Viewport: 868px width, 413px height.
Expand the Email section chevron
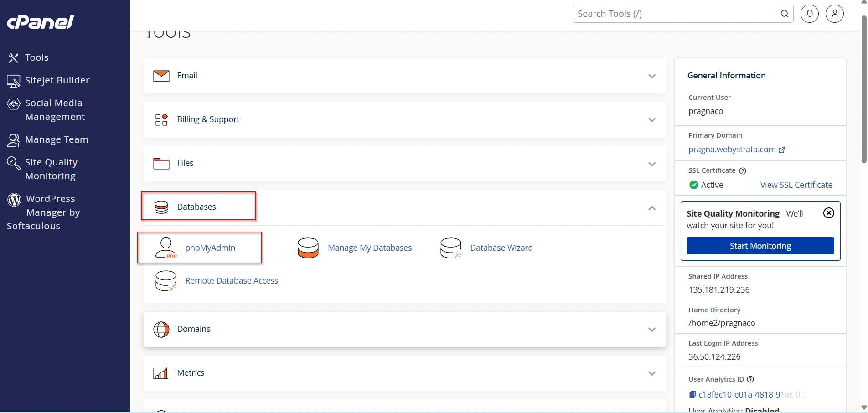coord(652,76)
